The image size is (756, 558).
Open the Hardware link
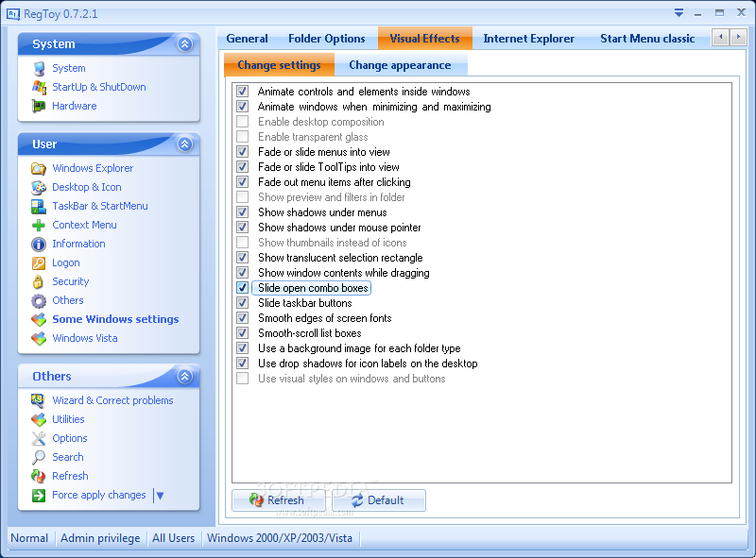click(x=75, y=106)
